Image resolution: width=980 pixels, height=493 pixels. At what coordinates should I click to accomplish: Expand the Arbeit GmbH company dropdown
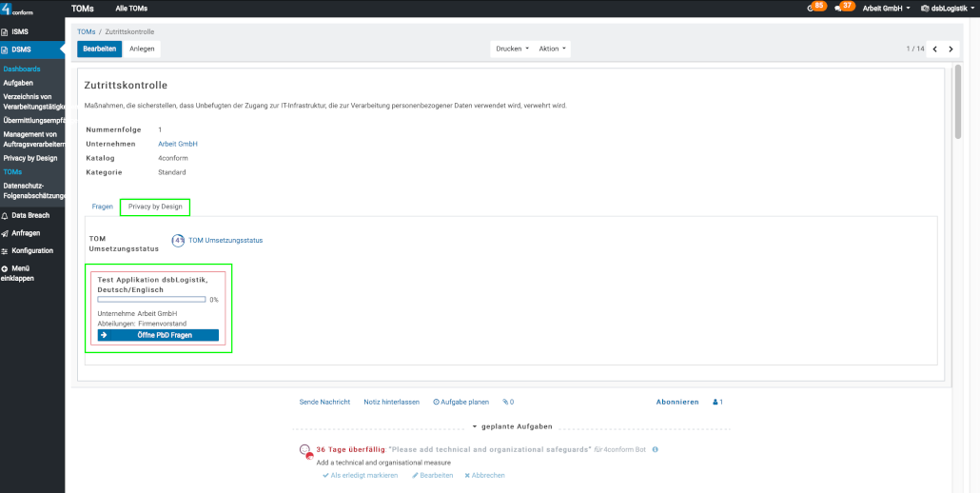(886, 8)
